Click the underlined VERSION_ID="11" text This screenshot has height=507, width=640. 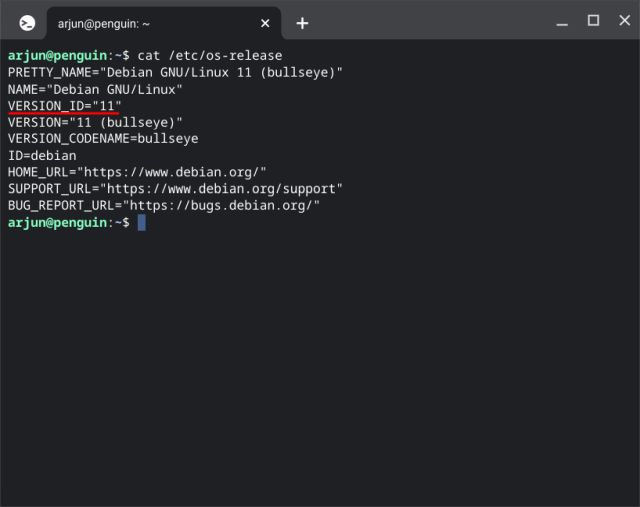click(64, 105)
